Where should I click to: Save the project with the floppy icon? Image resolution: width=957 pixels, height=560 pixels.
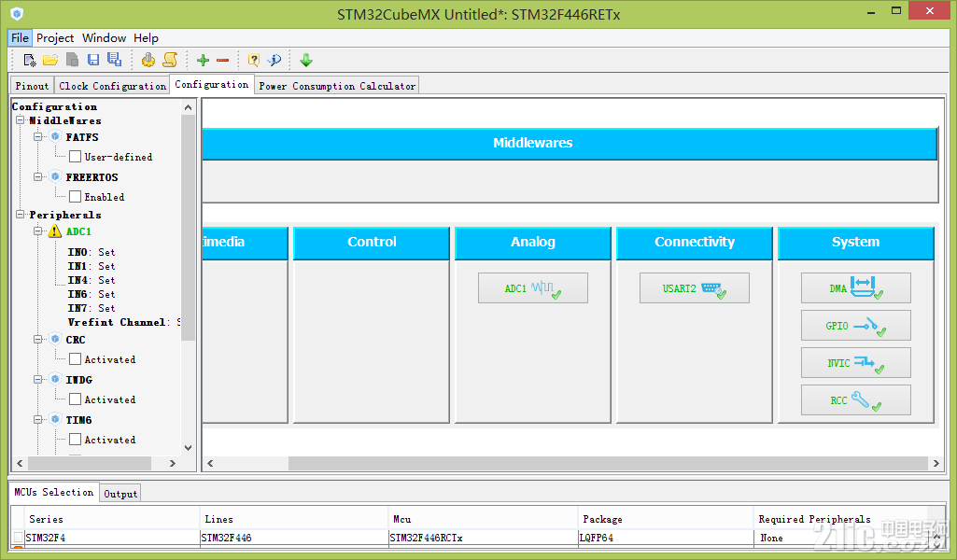click(x=92, y=60)
